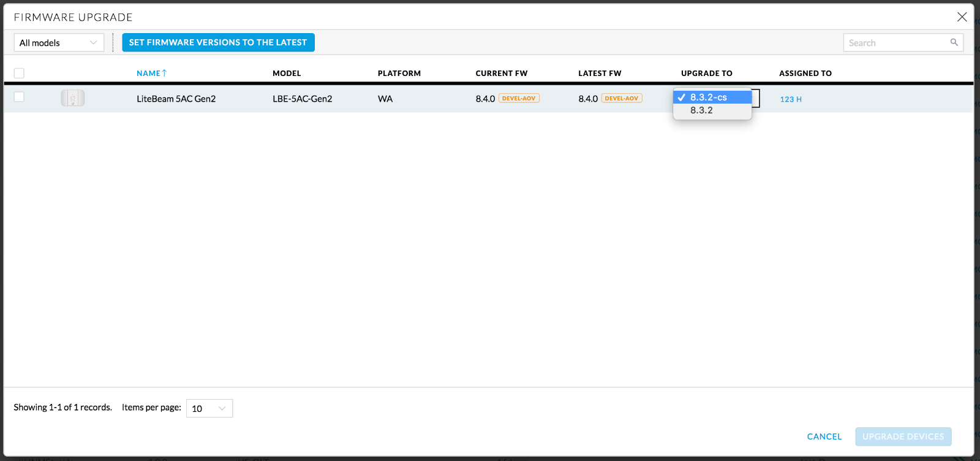Click the 8.4.0 latest firmware value
The height and width of the screenshot is (461, 980).
[x=588, y=99]
